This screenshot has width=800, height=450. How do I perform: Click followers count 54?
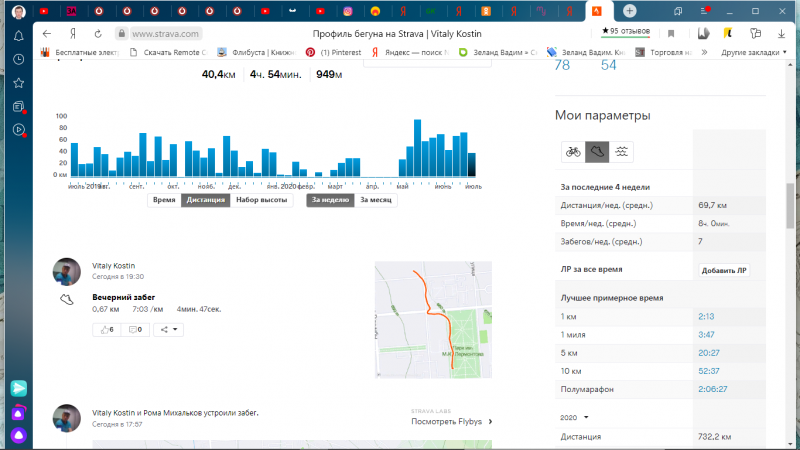pos(608,65)
